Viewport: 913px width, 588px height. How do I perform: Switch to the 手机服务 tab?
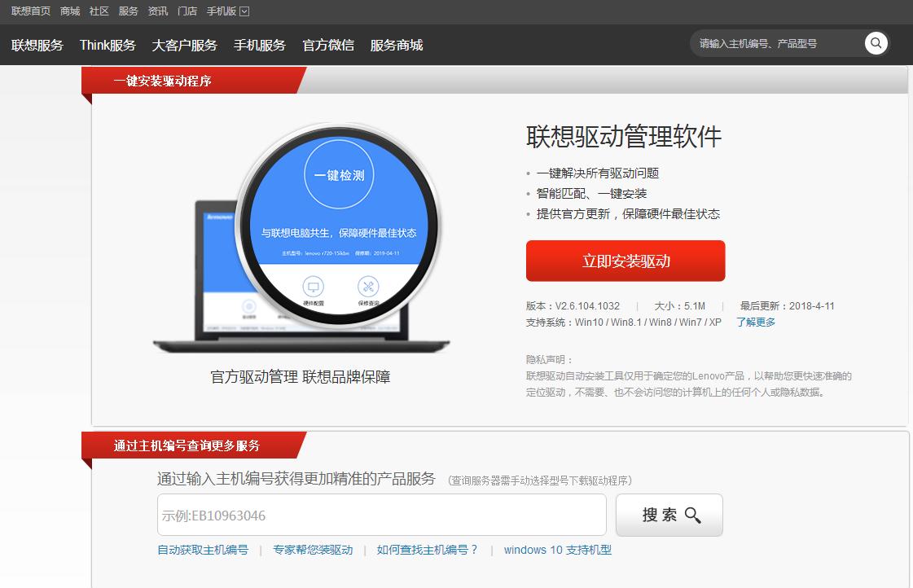click(x=259, y=45)
